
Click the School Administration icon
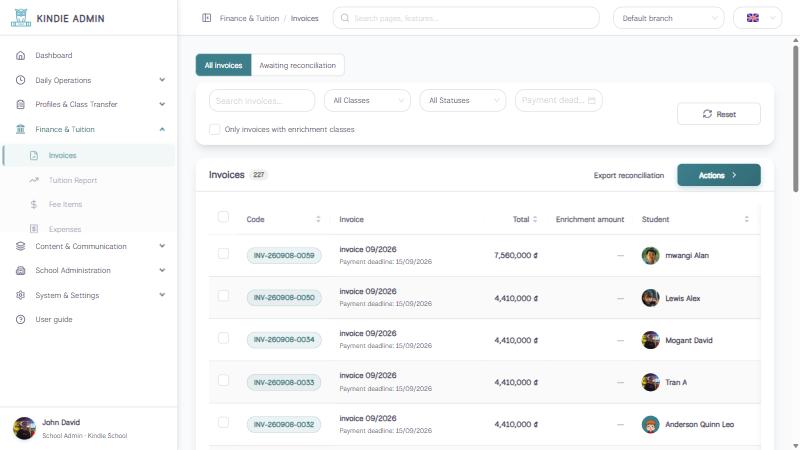20,270
